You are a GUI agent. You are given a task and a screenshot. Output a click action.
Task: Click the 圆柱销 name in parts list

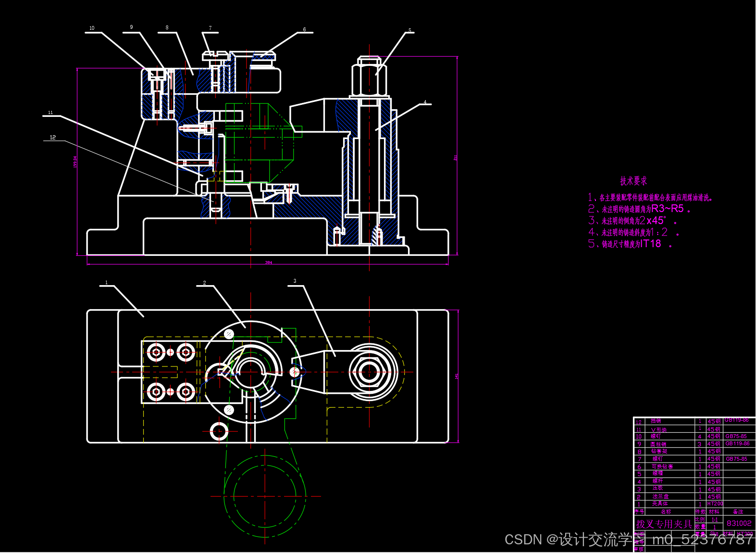click(x=658, y=444)
